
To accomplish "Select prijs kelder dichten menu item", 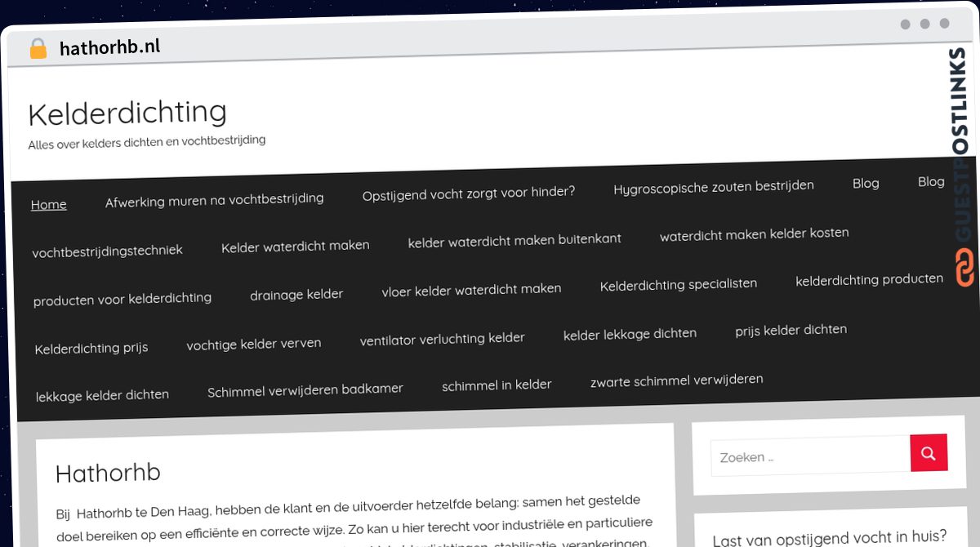I will pyautogui.click(x=791, y=330).
